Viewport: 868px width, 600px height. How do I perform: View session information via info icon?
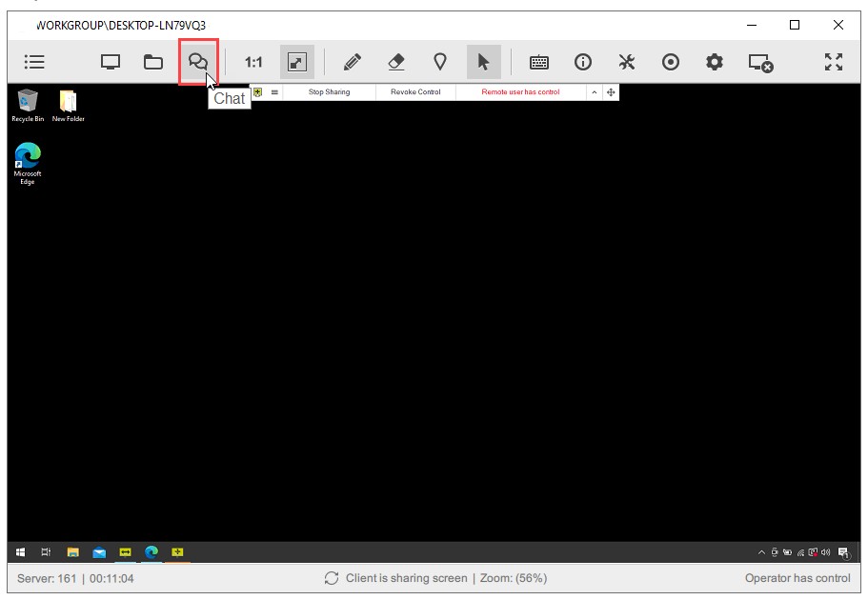[581, 62]
